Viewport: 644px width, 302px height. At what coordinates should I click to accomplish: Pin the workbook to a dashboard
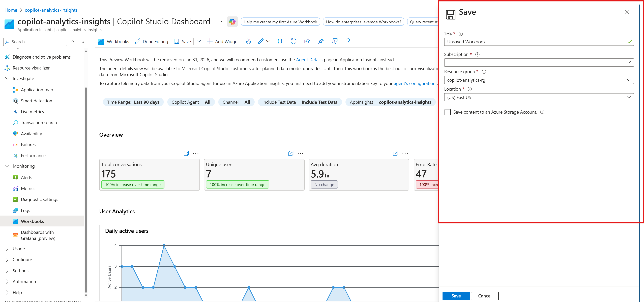[321, 41]
